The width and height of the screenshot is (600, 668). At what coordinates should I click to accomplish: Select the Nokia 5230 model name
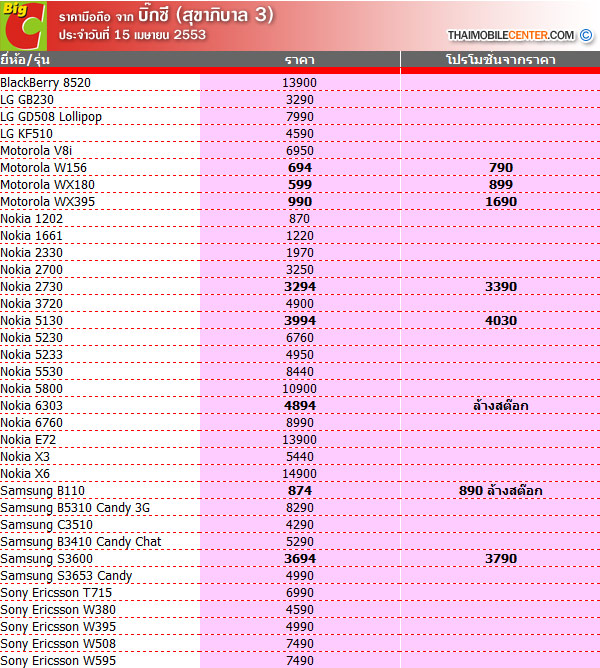coord(32,338)
